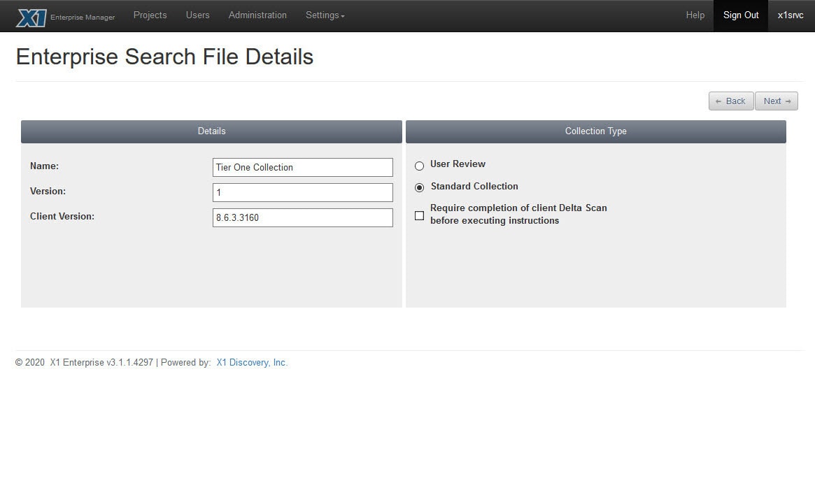Click the x1srvc username link

click(x=791, y=15)
